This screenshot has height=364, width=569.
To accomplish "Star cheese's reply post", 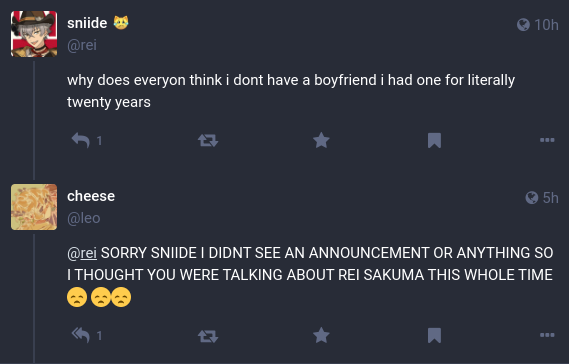I will click(321, 335).
